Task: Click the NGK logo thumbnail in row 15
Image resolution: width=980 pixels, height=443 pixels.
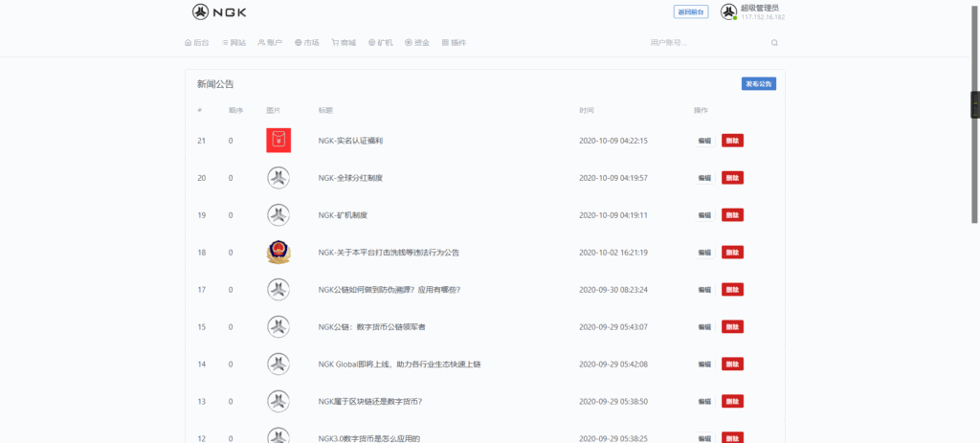Action: [278, 327]
